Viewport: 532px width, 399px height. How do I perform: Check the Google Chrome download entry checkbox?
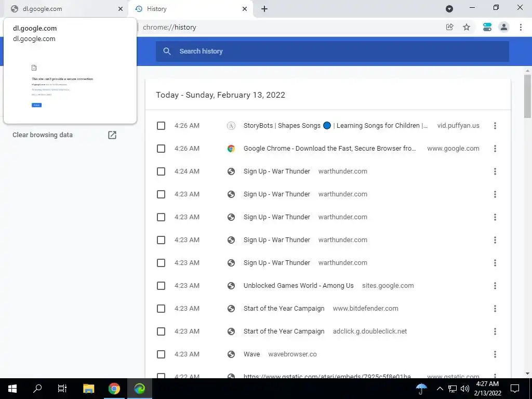coord(161,149)
